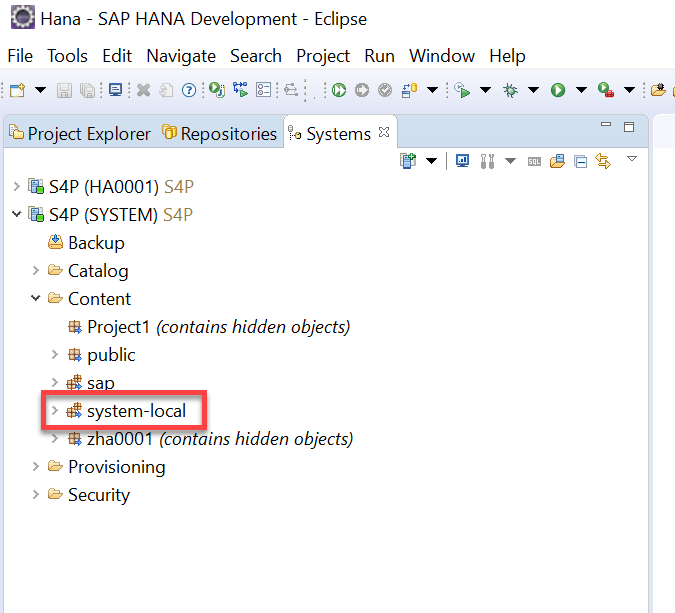Click the green Debug bug icon

click(511, 90)
